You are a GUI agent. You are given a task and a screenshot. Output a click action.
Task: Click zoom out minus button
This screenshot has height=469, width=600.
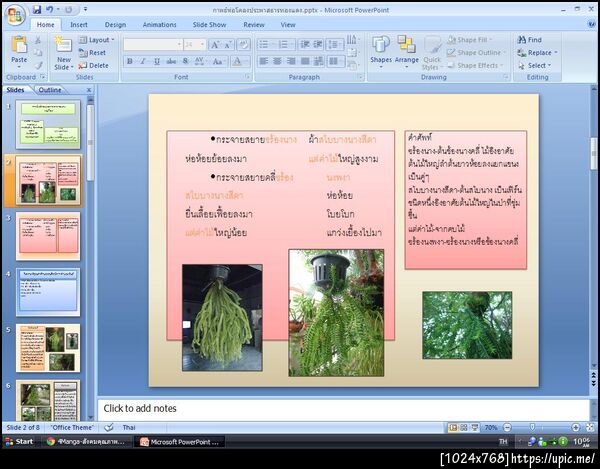[x=507, y=428]
